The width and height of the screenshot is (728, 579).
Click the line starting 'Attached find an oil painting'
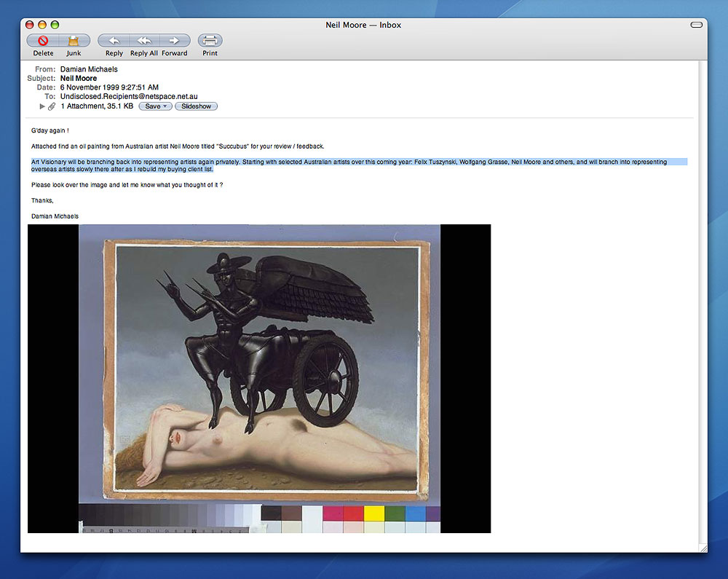[178, 146]
